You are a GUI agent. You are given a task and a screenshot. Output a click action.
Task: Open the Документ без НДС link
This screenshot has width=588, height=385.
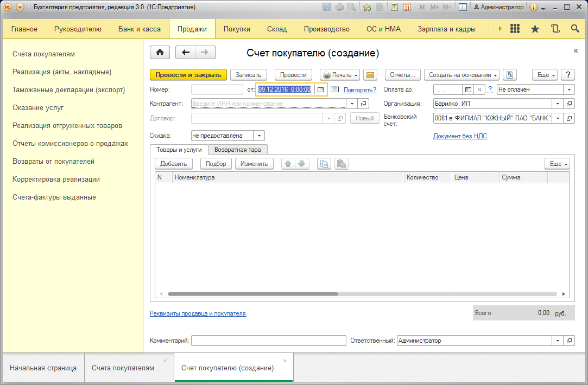pos(460,136)
